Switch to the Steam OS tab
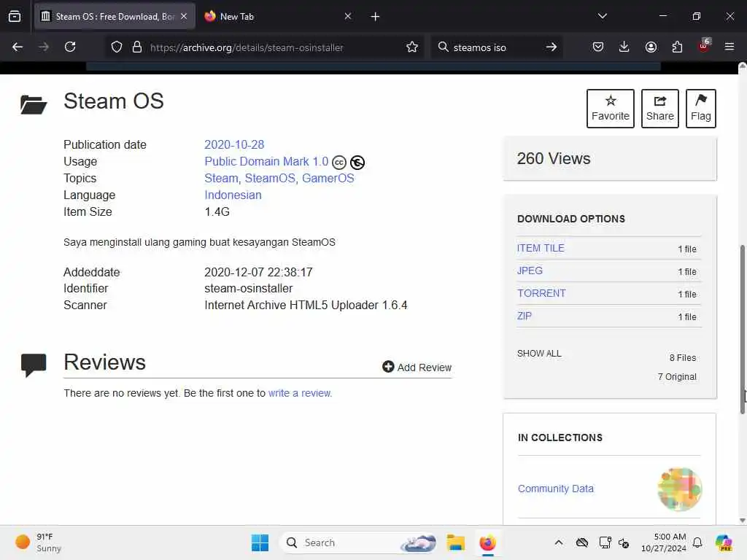Viewport: 747px width, 560px height. click(115, 16)
